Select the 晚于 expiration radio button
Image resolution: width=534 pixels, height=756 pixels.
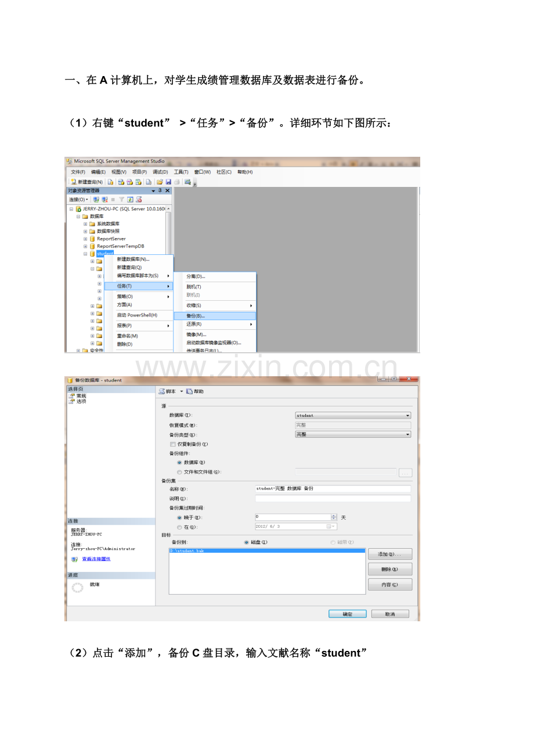click(179, 517)
